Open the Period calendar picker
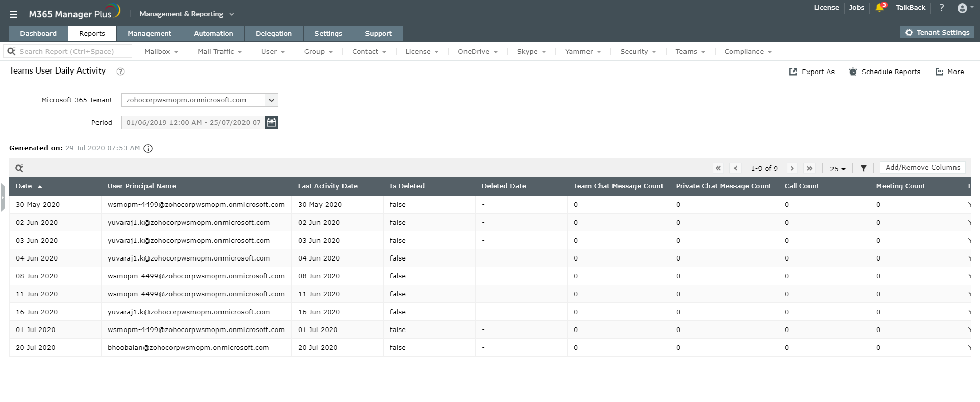Screen dimensions: 980x402 point(272,123)
